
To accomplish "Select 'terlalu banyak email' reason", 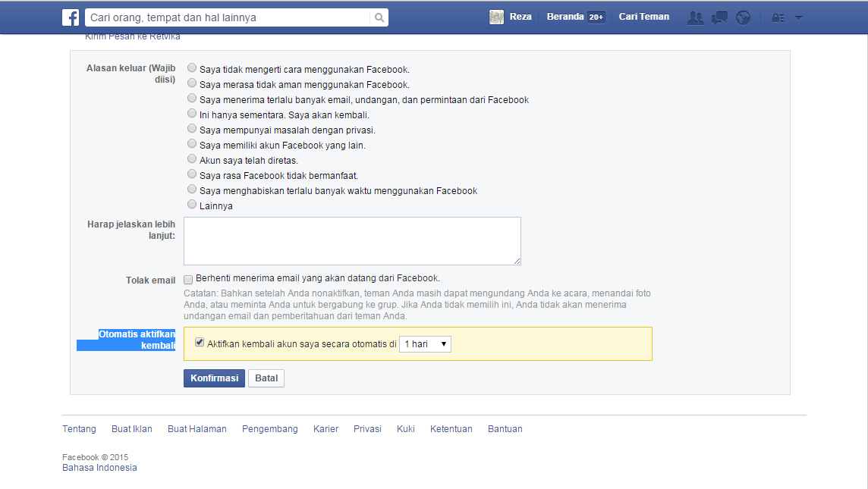I will tap(191, 99).
